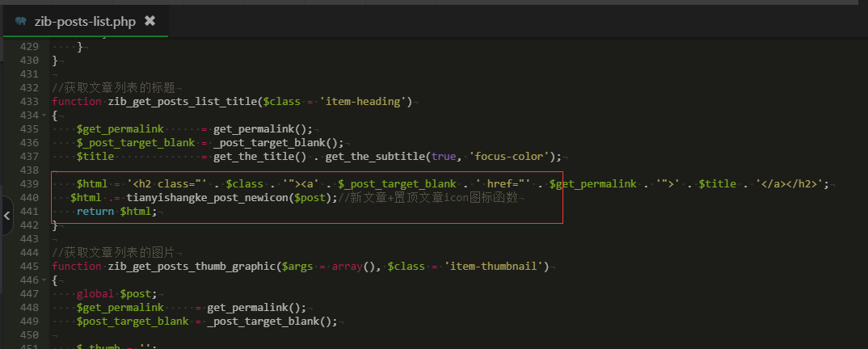Click 'array()' default value on line 445

352,266
